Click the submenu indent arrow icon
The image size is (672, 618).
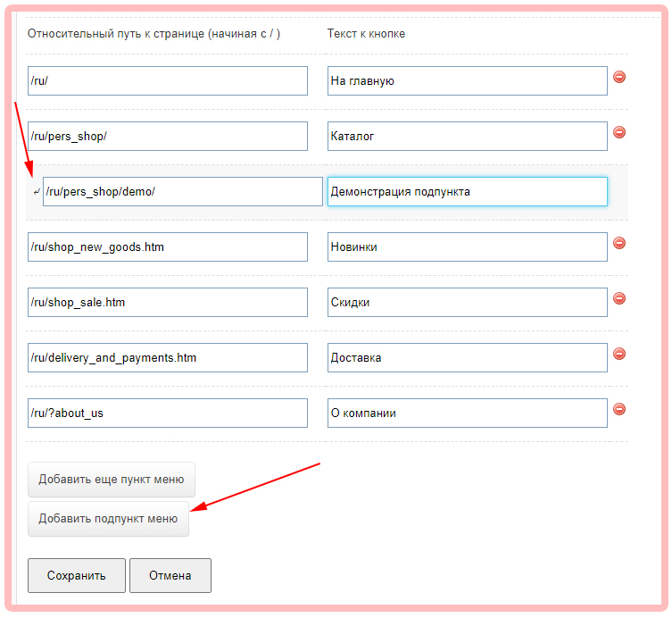36,191
